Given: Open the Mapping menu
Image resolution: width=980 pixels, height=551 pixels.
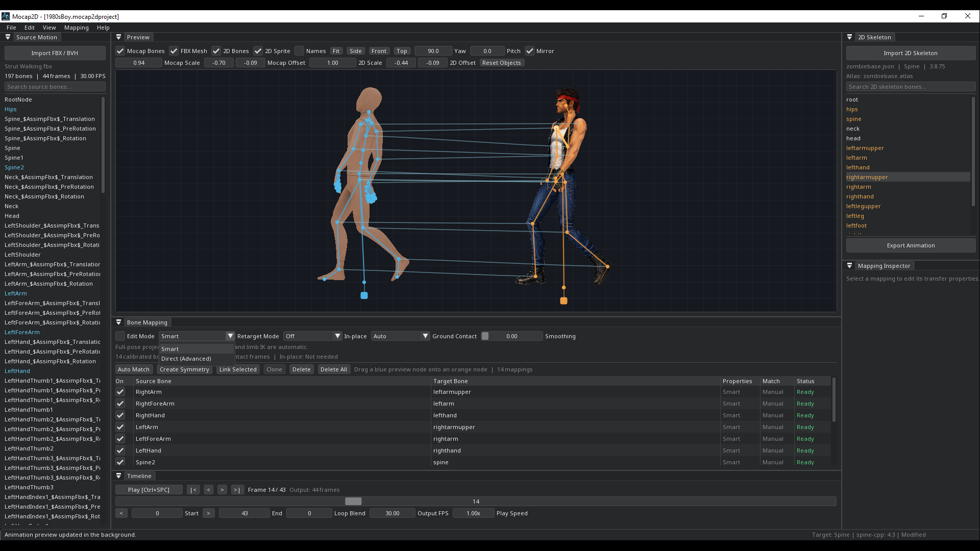Looking at the screenshot, I should point(77,28).
